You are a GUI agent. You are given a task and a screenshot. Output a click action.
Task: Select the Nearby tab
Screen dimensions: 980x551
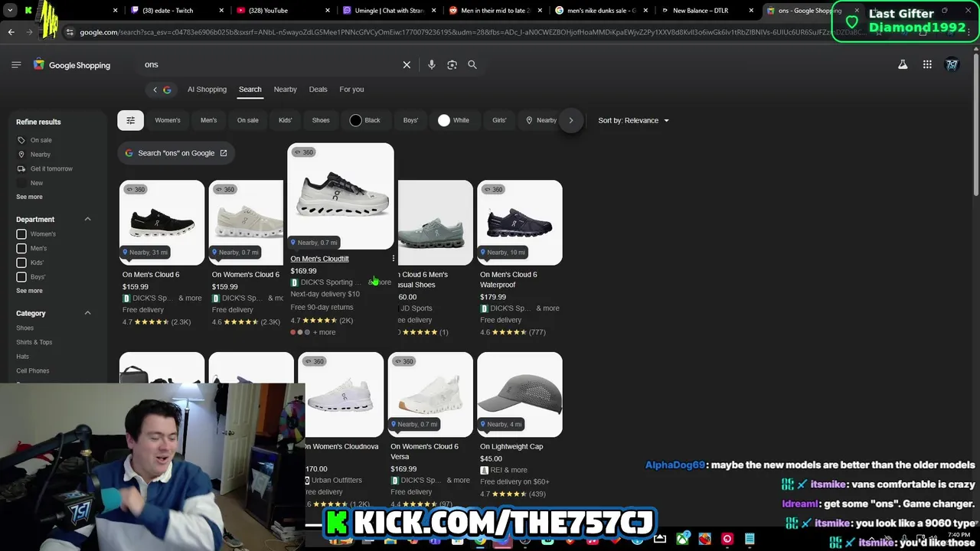pyautogui.click(x=285, y=90)
